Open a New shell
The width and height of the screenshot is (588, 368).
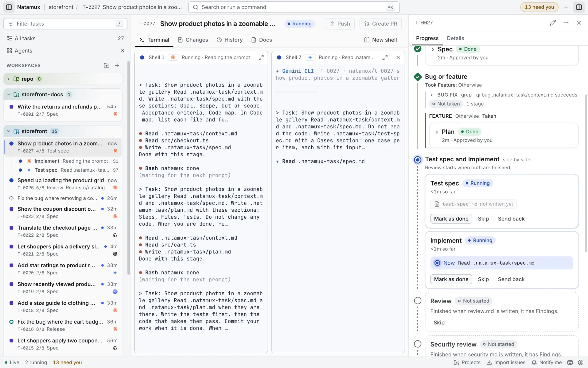click(380, 40)
